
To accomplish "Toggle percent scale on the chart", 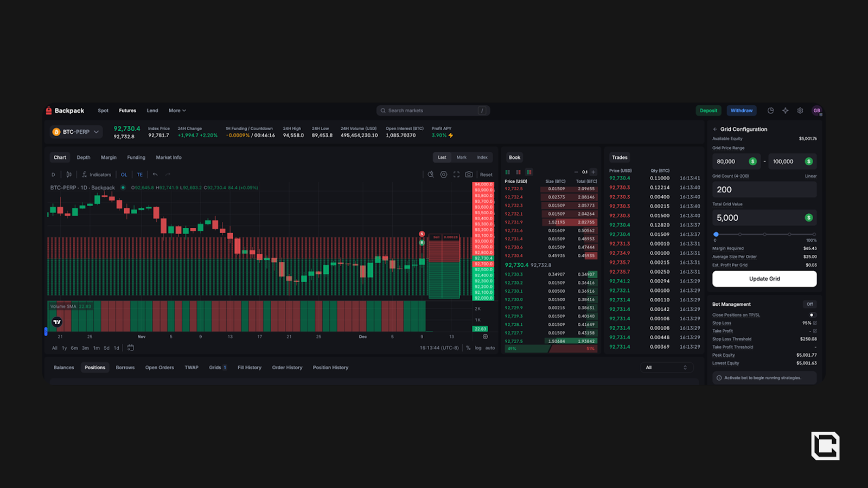I will [x=468, y=348].
